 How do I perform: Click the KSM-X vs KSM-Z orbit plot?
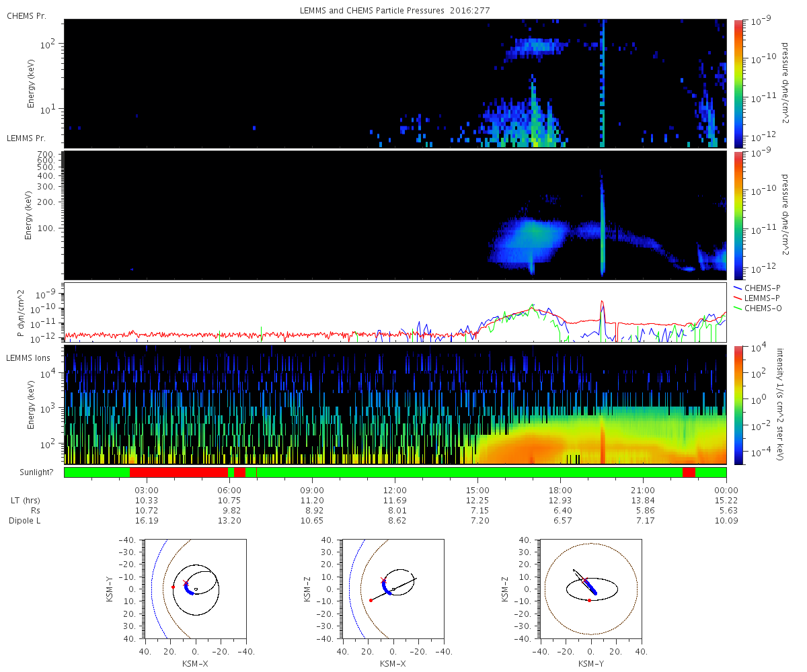[393, 589]
